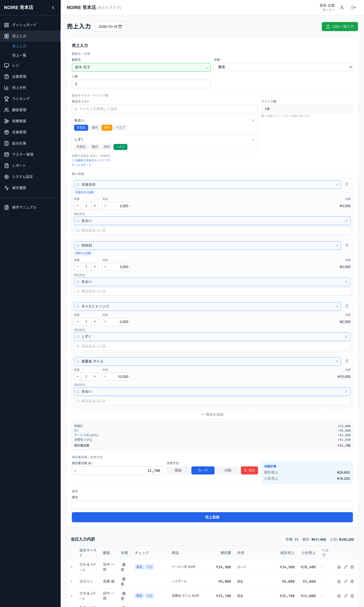Open the calendar picker in the date field
Image resolution: width=364 pixels, height=607 pixels.
(120, 27)
